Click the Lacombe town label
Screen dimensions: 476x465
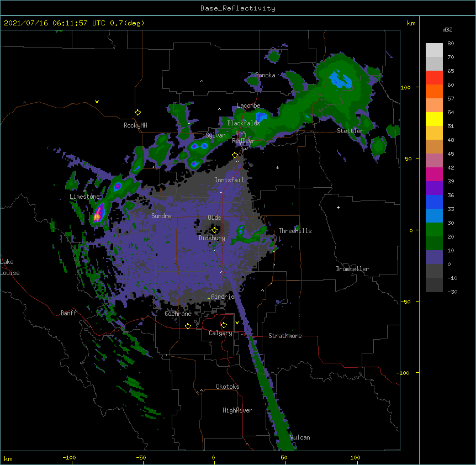click(248, 105)
